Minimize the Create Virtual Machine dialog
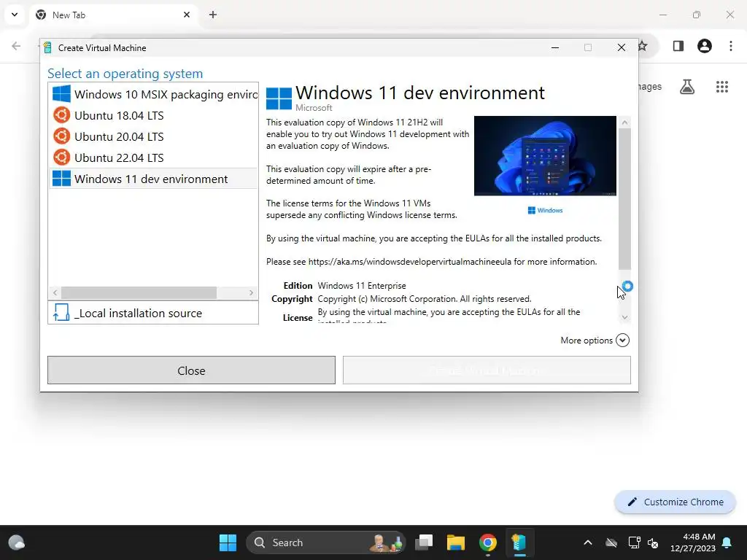 (555, 47)
